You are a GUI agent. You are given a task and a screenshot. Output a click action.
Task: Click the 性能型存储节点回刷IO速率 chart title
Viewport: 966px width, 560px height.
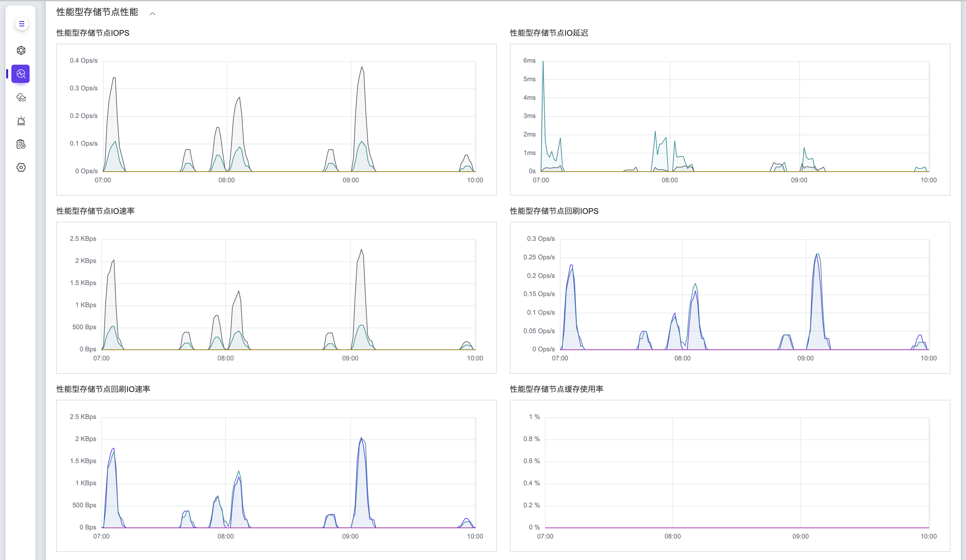point(103,389)
